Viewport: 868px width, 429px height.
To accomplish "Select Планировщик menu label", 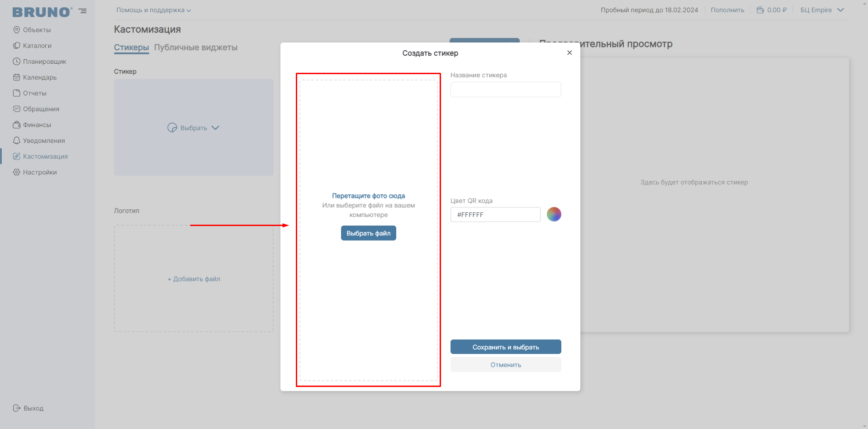I will pyautogui.click(x=44, y=61).
